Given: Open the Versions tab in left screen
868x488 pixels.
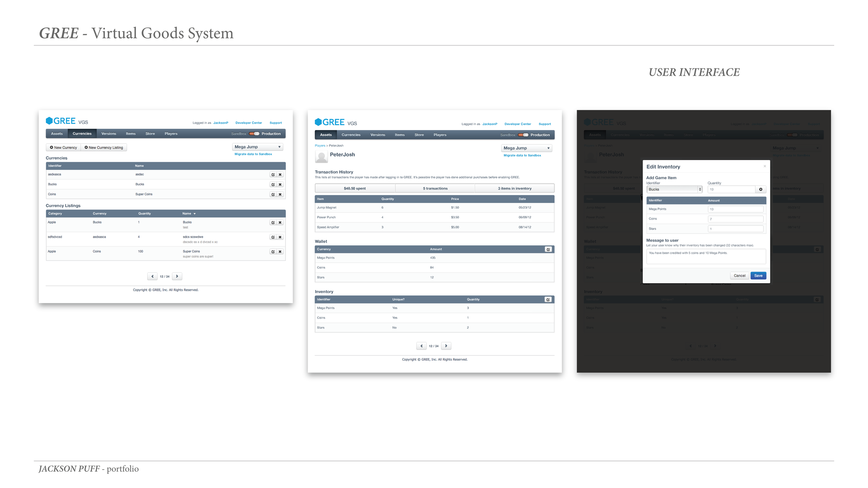Looking at the screenshot, I should [x=109, y=134].
